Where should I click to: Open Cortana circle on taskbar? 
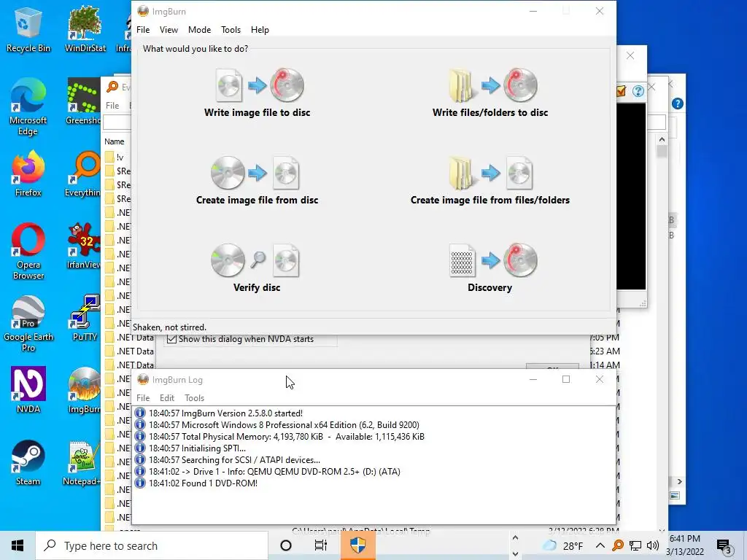(x=286, y=545)
